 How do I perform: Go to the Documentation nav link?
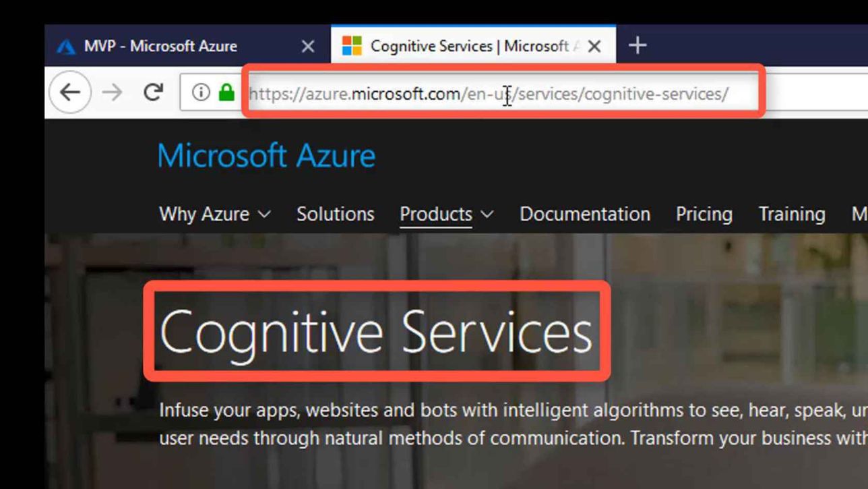[585, 214]
